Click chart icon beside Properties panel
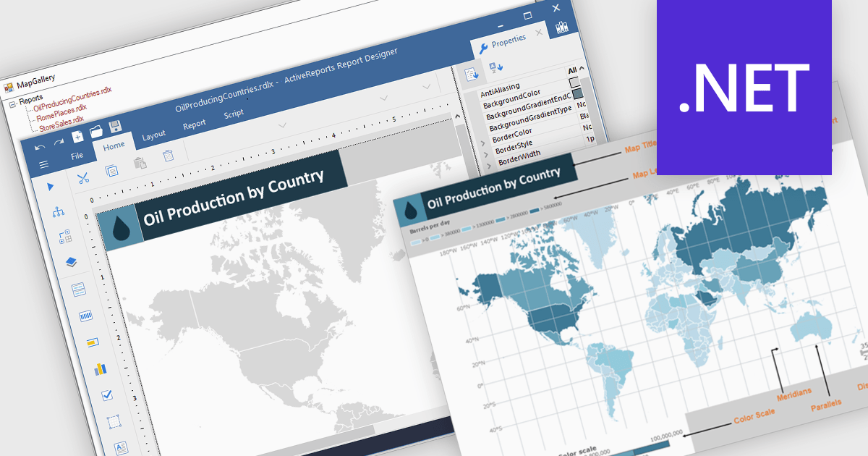The width and height of the screenshot is (868, 456). pos(562,28)
